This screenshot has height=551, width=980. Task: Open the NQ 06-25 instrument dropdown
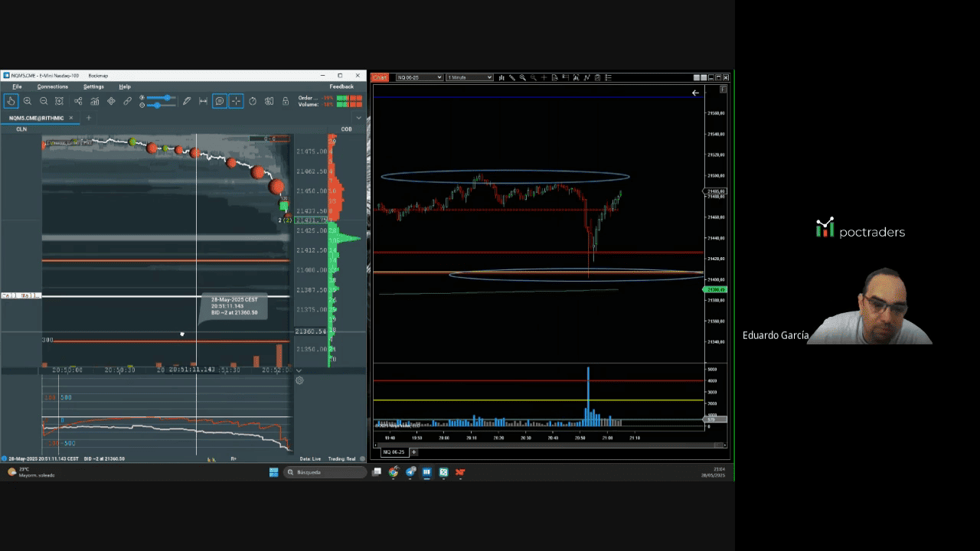point(418,77)
